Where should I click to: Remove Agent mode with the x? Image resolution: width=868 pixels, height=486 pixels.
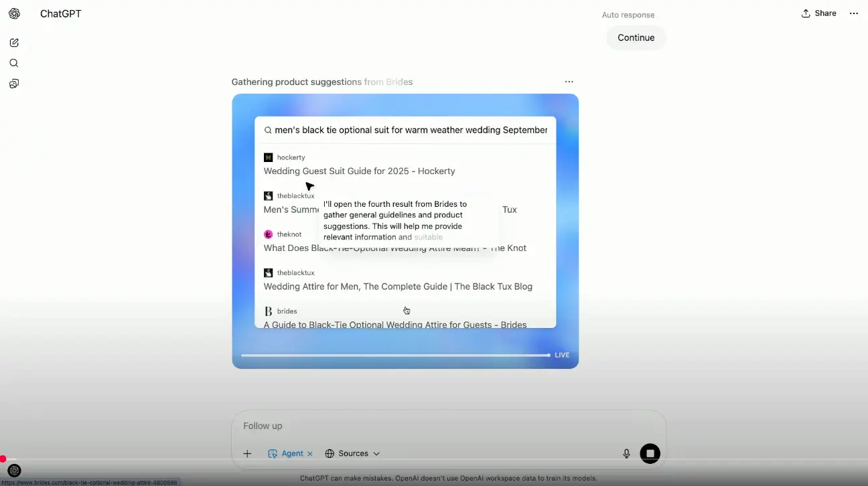[310, 454]
